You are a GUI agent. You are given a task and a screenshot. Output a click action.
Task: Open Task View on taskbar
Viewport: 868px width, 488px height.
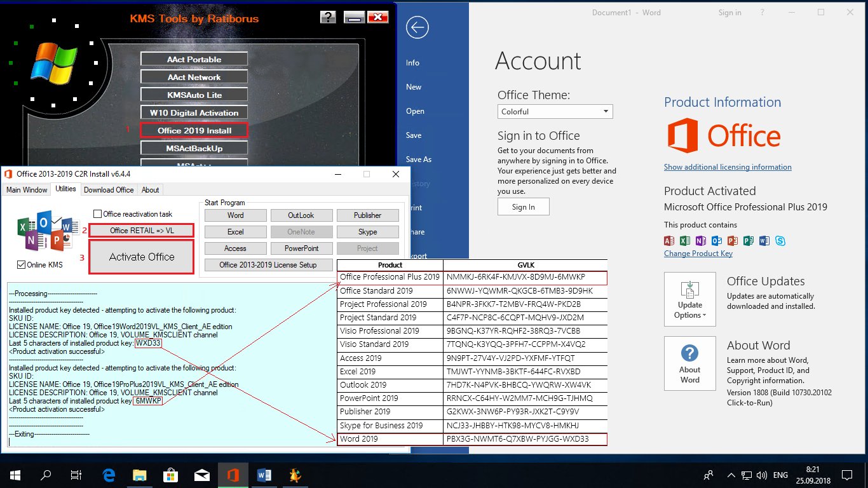pos(76,475)
